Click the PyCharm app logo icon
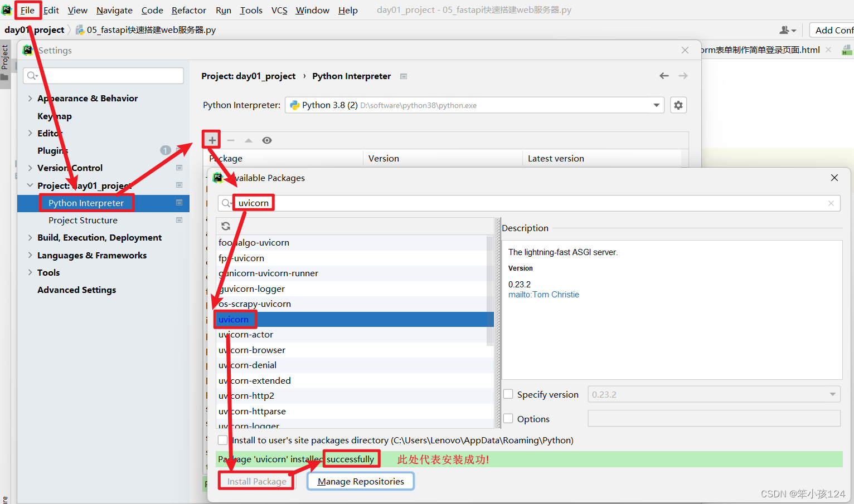 tap(7, 10)
